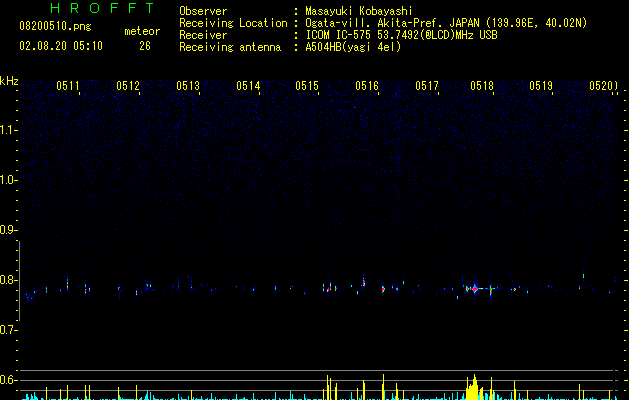Click the Receiving antenna field label
Image resolution: width=629 pixels, height=400 pixels.
pos(230,47)
